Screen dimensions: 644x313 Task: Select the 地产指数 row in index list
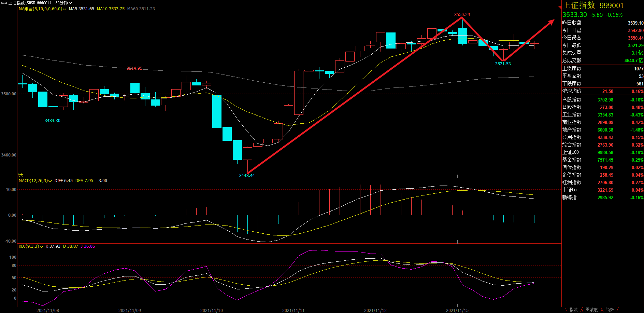pos(572,130)
